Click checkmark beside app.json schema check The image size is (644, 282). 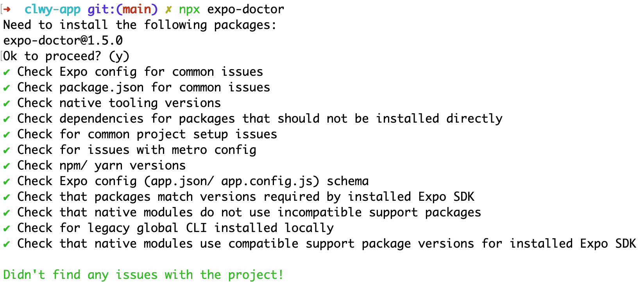pos(7,182)
